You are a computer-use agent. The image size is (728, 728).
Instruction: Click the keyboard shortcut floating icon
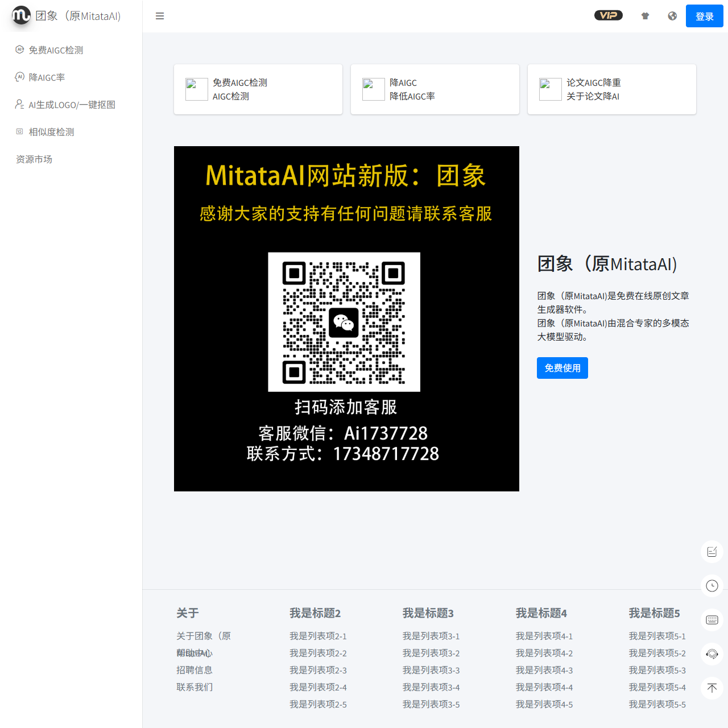pyautogui.click(x=712, y=620)
